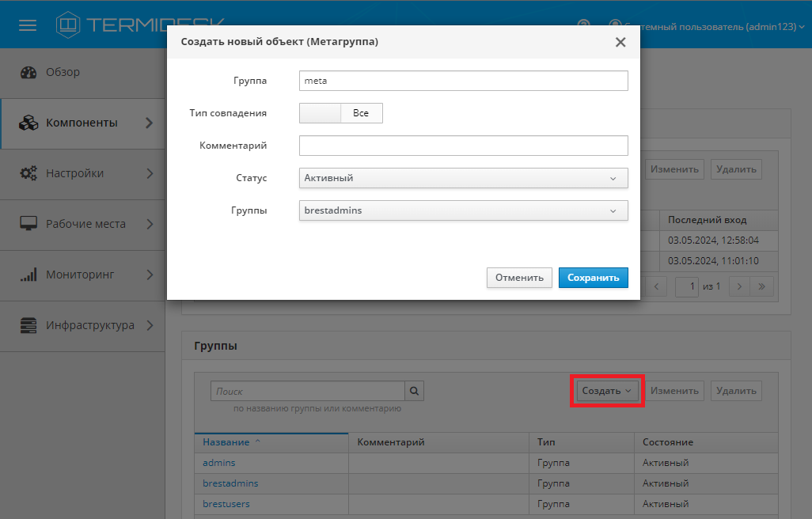Sort by the Тип column header

pos(582,442)
